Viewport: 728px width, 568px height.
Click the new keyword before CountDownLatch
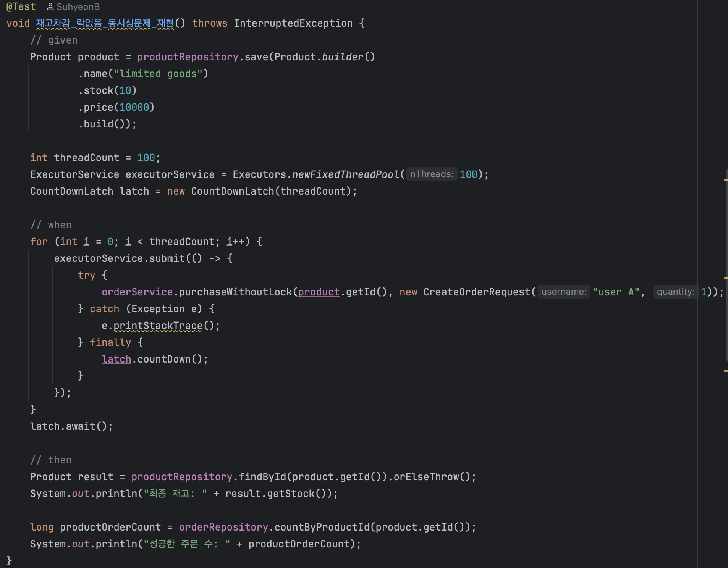click(x=176, y=191)
